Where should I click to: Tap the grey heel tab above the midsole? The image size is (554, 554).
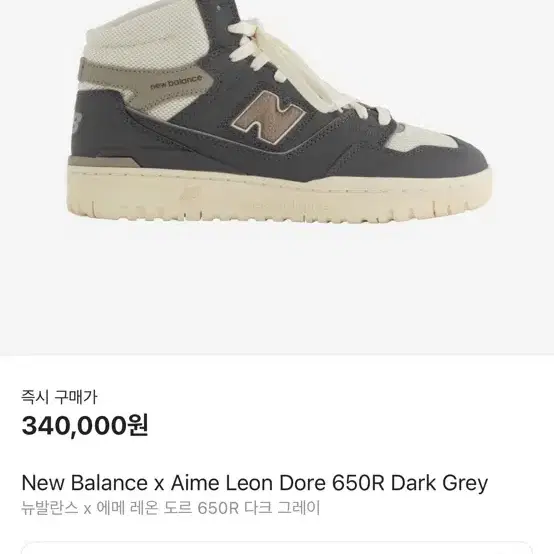[103, 162]
